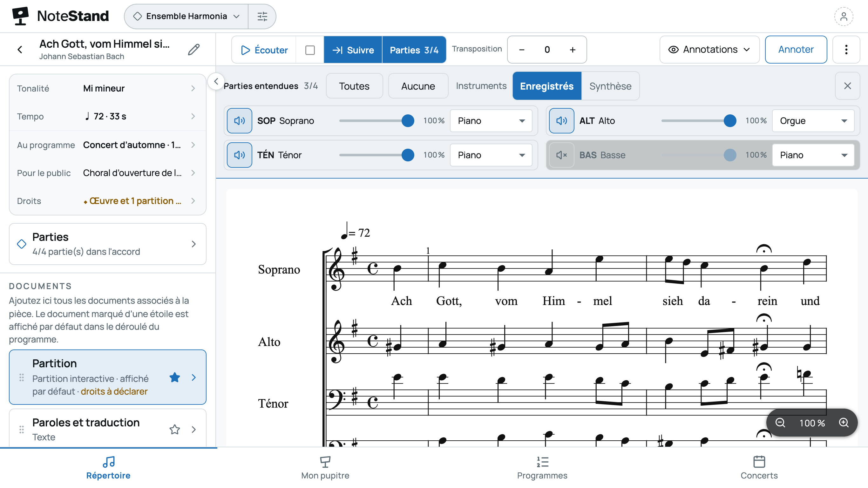Mute the Soprano part
The height and width of the screenshot is (488, 868).
239,121
